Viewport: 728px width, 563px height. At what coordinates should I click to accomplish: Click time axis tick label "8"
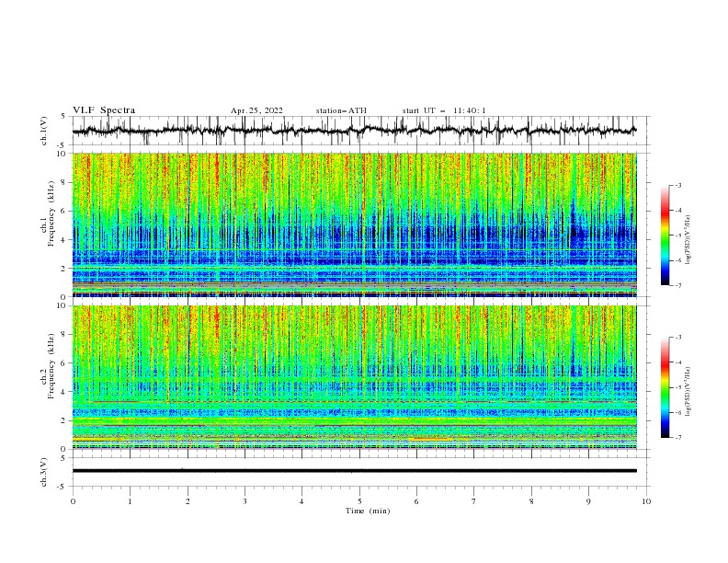point(531,501)
